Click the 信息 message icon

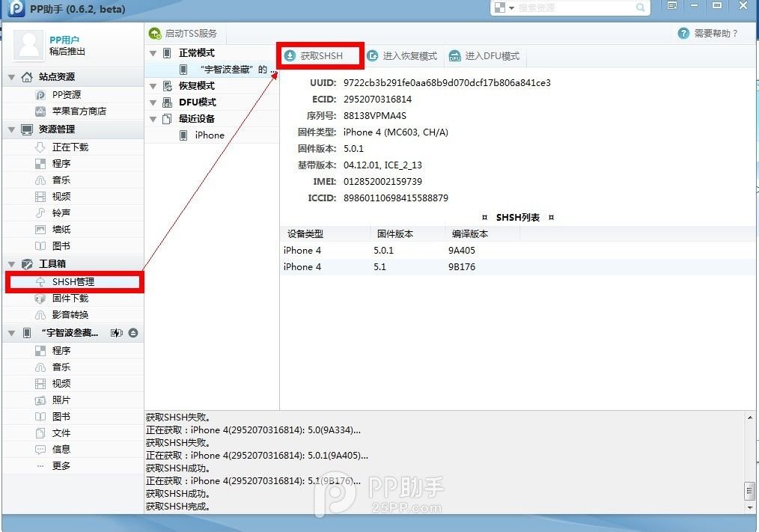click(40, 450)
